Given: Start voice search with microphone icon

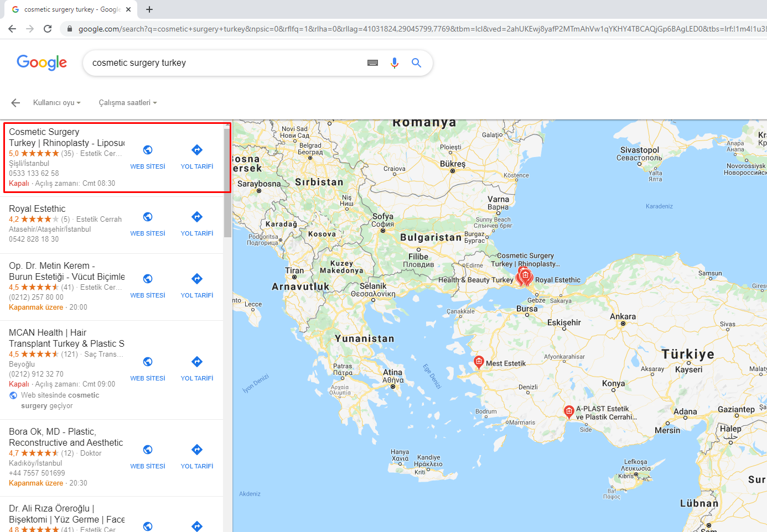Looking at the screenshot, I should click(395, 63).
